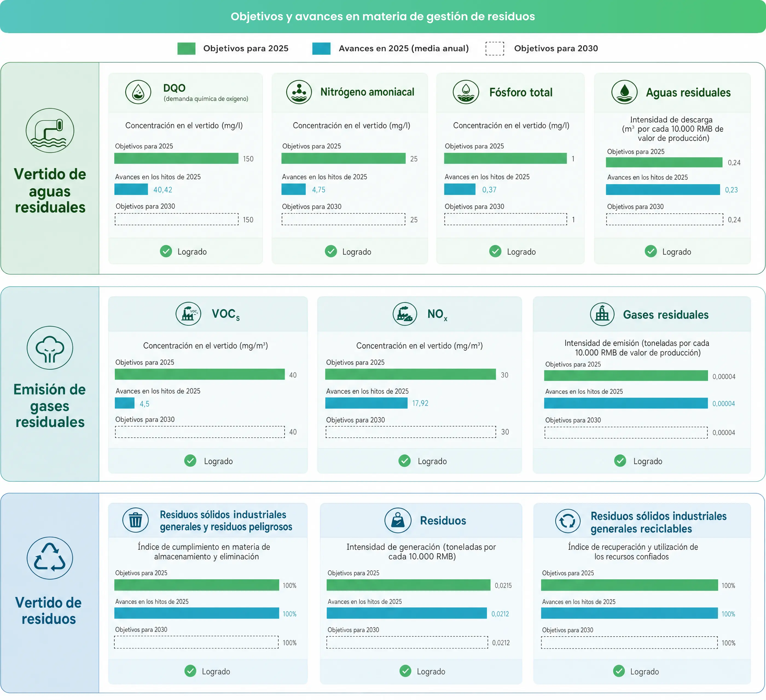Click the NOx factory icon
766x700 pixels.
[x=405, y=314]
